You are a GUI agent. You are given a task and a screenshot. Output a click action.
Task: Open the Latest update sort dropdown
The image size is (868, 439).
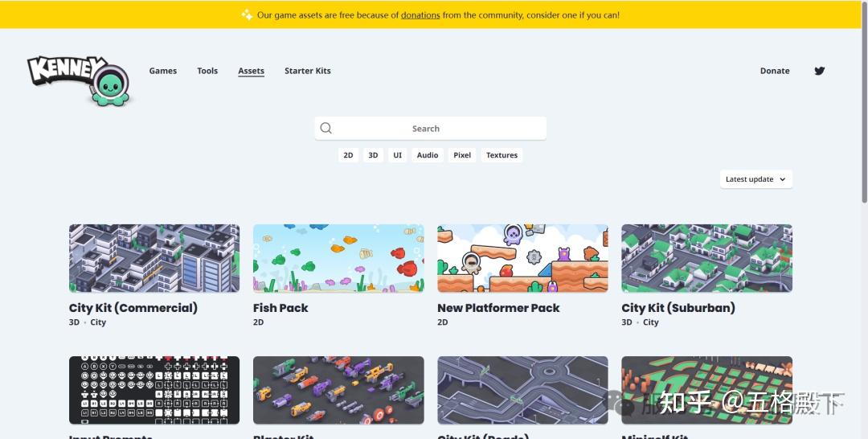point(756,179)
